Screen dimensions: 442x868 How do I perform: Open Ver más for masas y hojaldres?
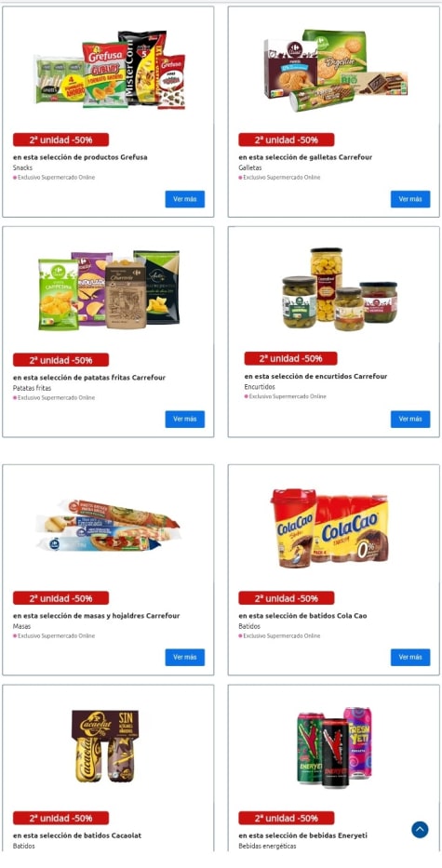point(185,657)
